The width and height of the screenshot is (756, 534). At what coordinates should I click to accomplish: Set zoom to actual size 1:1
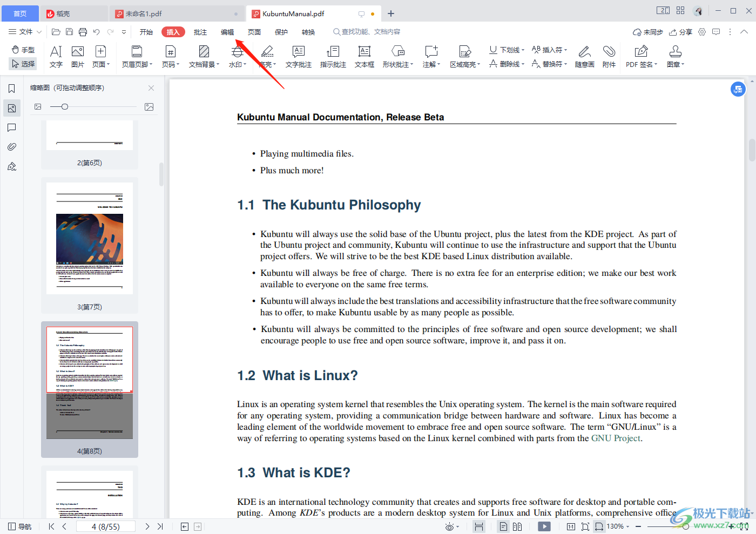pos(571,526)
